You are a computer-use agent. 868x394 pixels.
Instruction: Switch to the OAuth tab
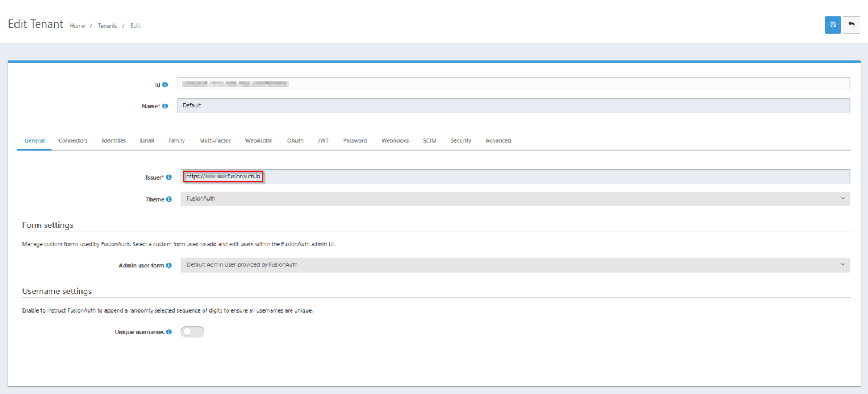295,140
